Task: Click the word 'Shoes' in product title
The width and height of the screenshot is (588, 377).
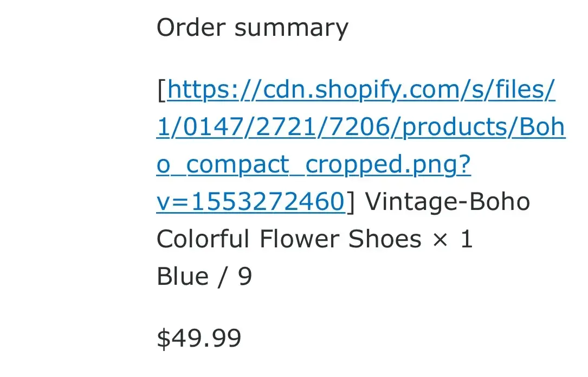Action: (384, 239)
